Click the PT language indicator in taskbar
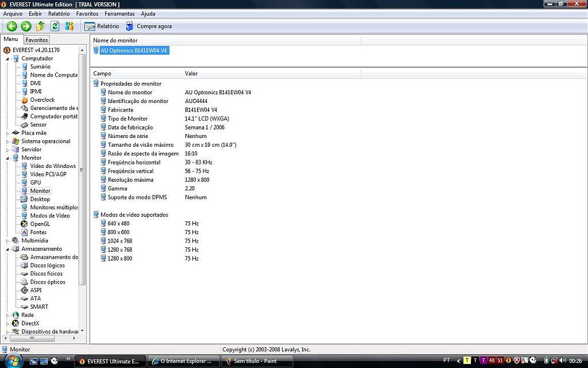 coord(446,361)
